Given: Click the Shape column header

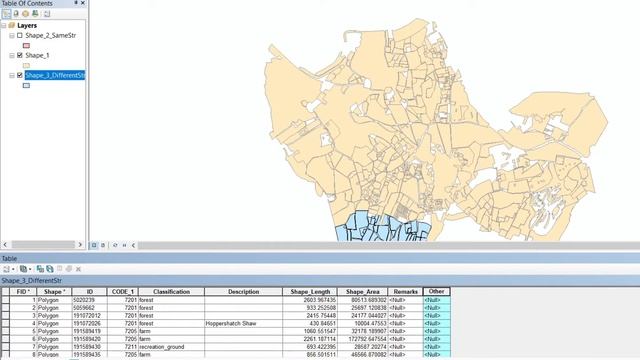Looking at the screenshot, I should click(x=54, y=292).
